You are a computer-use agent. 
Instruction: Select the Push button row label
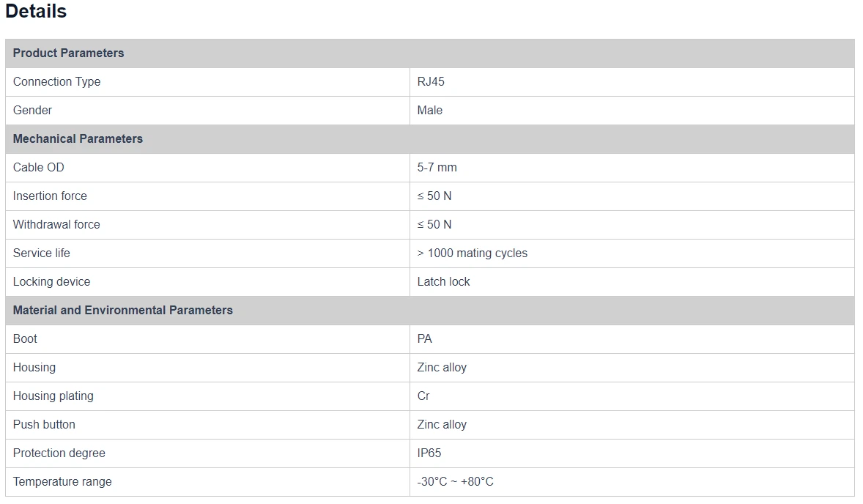[44, 424]
